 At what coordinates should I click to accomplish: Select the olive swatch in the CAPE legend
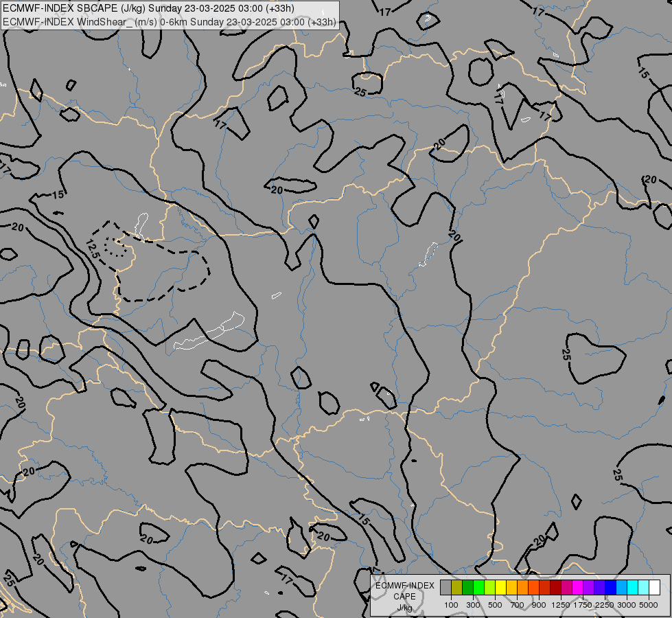[457, 588]
